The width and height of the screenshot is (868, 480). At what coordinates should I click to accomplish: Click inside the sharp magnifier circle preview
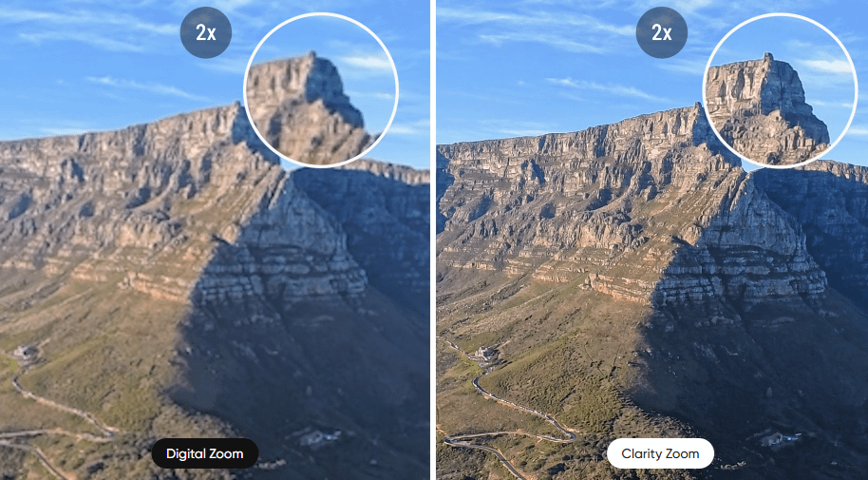tap(780, 89)
